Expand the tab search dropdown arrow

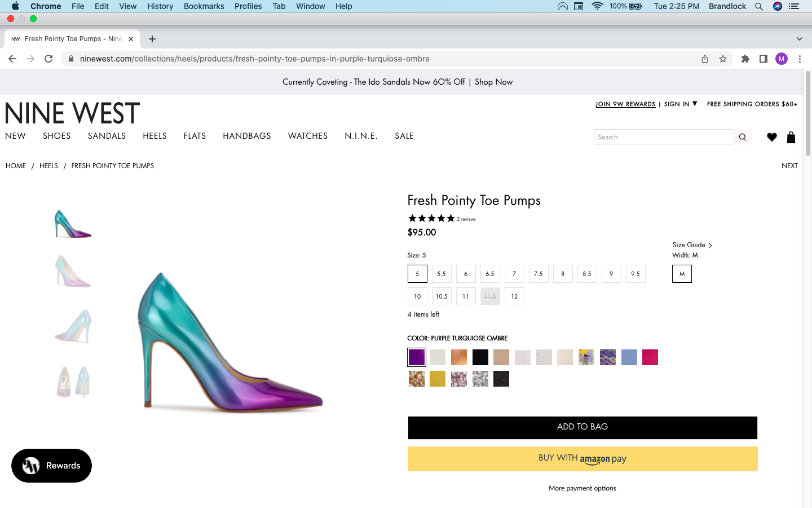click(799, 39)
